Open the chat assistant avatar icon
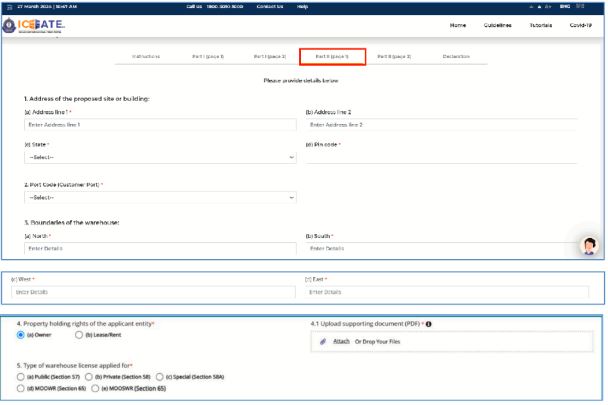Viewport: 608px width, 405px height. tap(590, 246)
